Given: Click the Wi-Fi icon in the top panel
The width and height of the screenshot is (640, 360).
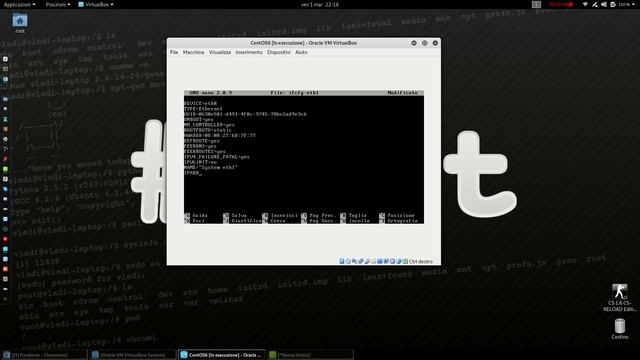Looking at the screenshot, I should [585, 4].
